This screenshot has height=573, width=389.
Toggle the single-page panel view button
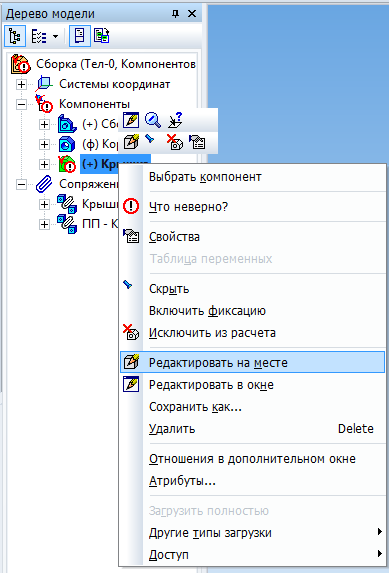click(x=80, y=36)
